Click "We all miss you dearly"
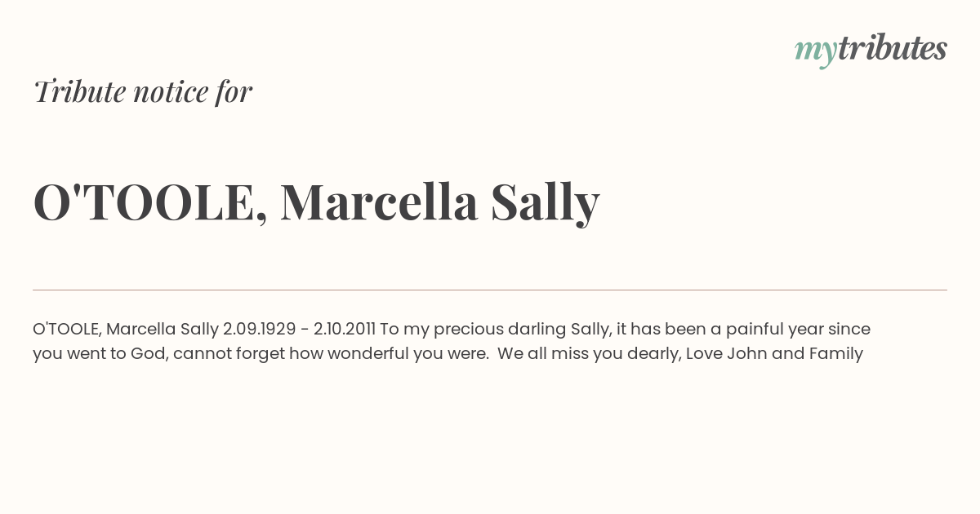 coord(588,353)
